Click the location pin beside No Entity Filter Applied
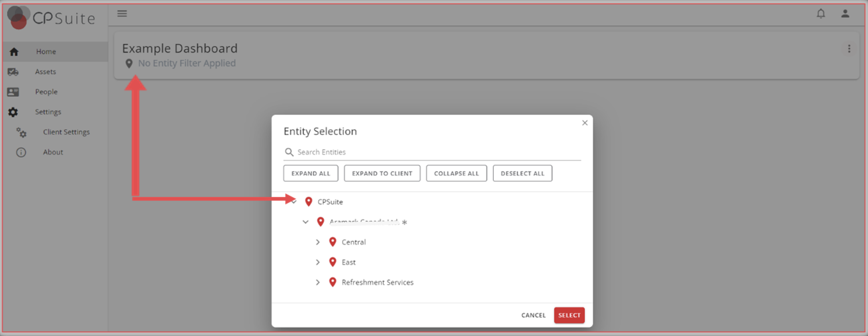Screen dimensions: 868x336 pyautogui.click(x=129, y=63)
